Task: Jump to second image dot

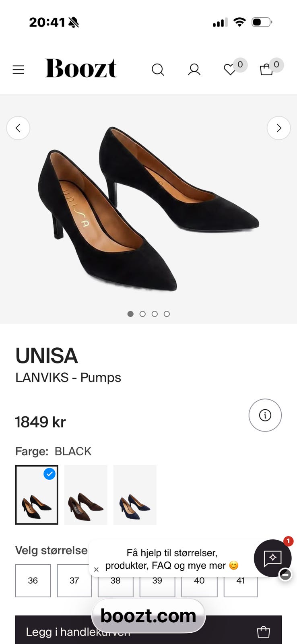Action: click(x=142, y=314)
